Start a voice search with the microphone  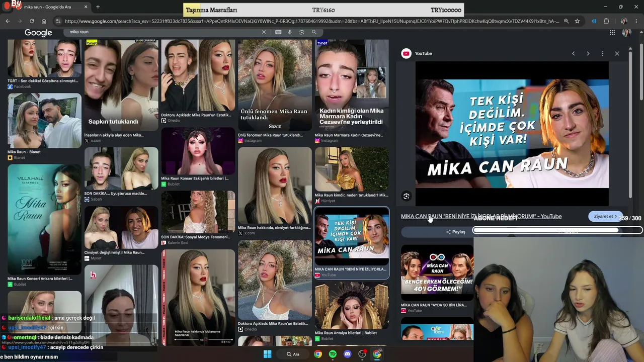click(x=290, y=32)
